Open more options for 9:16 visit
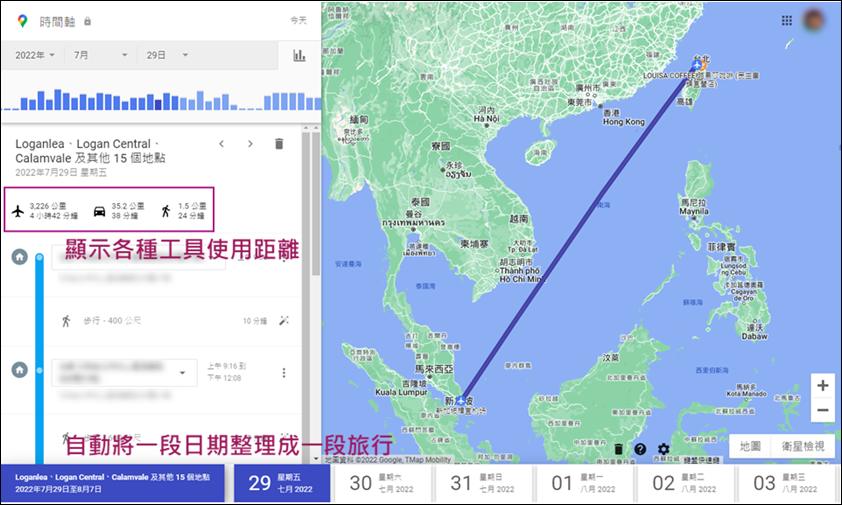 tap(284, 372)
